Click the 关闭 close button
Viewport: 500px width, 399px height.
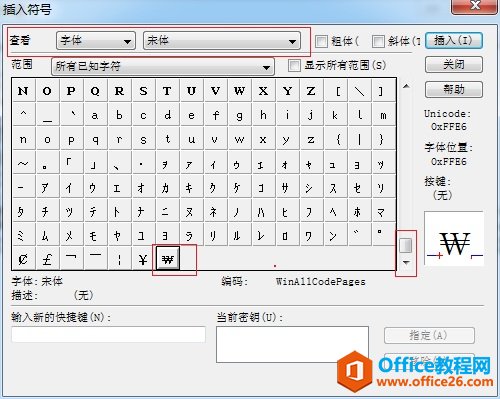point(454,65)
